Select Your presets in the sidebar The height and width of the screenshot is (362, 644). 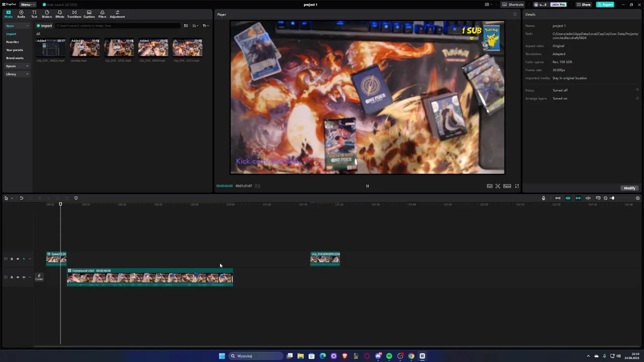click(x=15, y=50)
